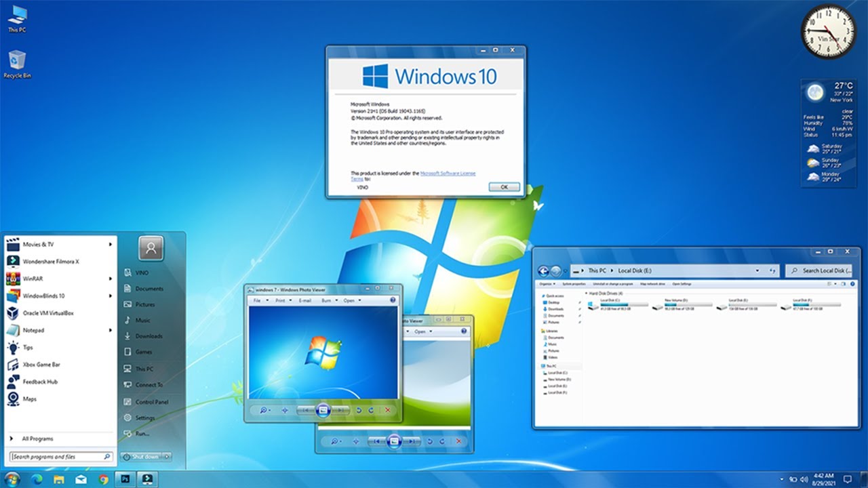Click Uninstall or change a program

(613, 284)
